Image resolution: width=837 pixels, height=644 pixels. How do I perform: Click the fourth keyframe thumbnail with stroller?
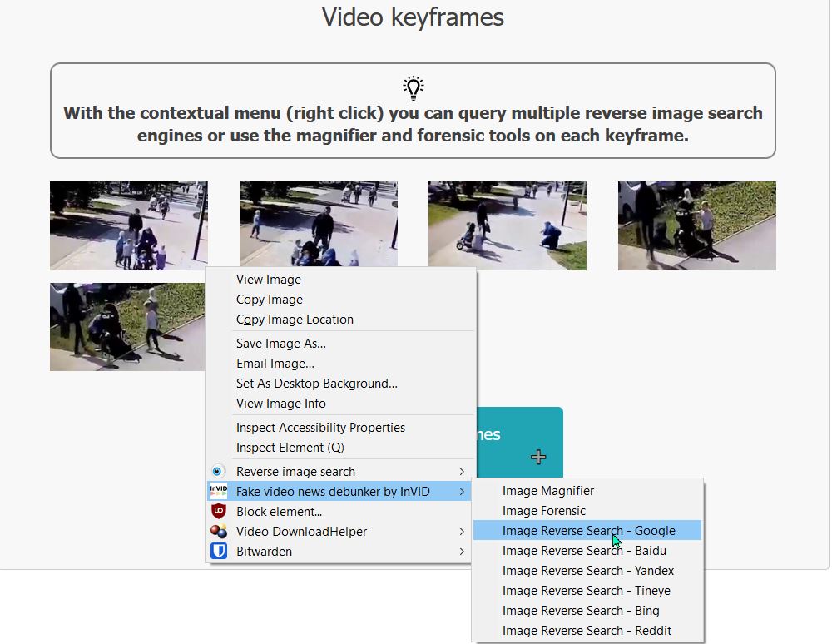696,225
